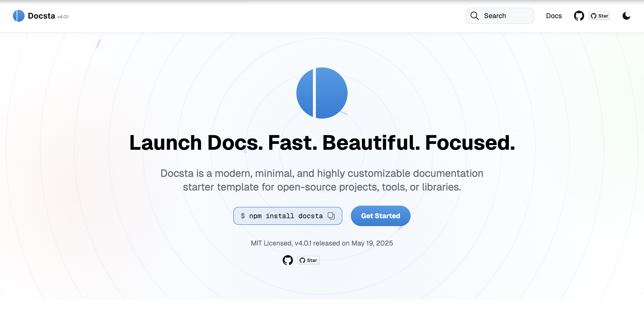Click the npm install docsta command box
644x311 pixels.
287,216
